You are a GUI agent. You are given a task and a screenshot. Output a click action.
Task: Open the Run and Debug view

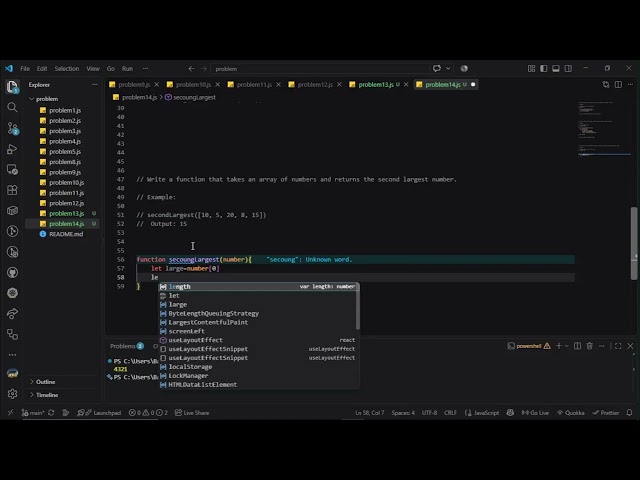point(12,149)
